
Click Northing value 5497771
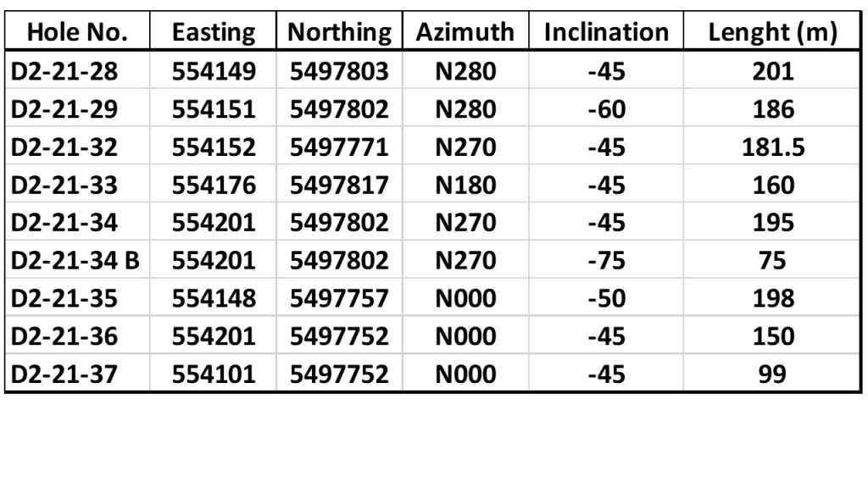pos(339,147)
